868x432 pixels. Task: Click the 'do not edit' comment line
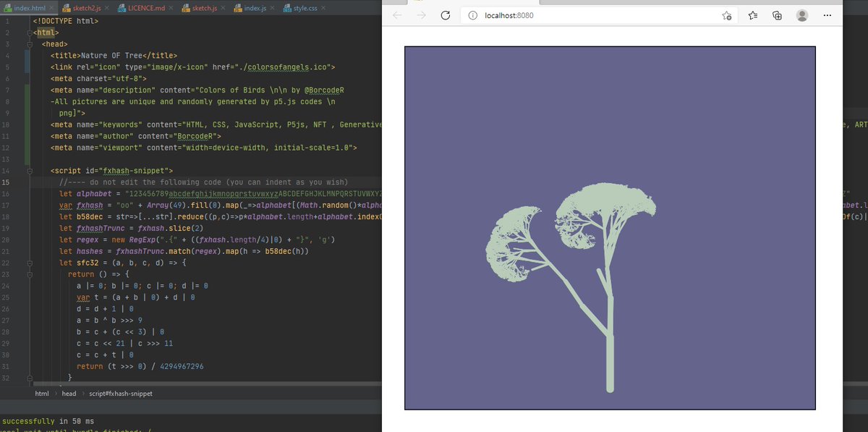[203, 182]
